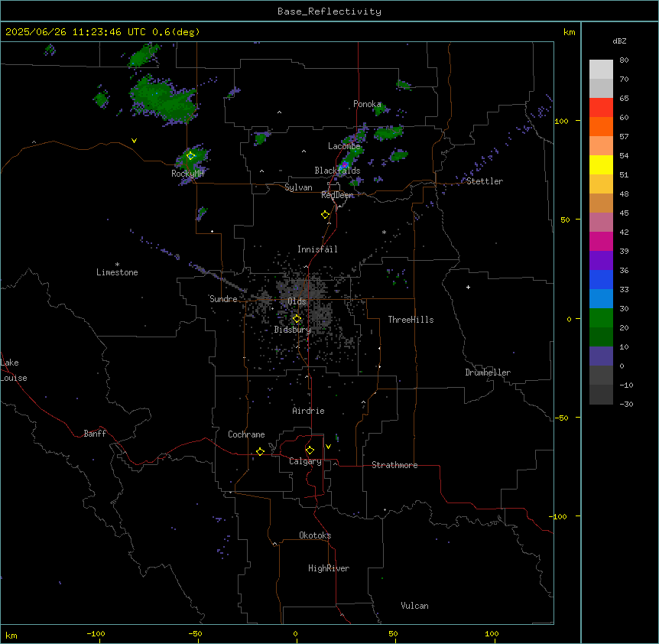Click the Cochrane city label
This screenshot has height=644, width=659.
coord(246,434)
